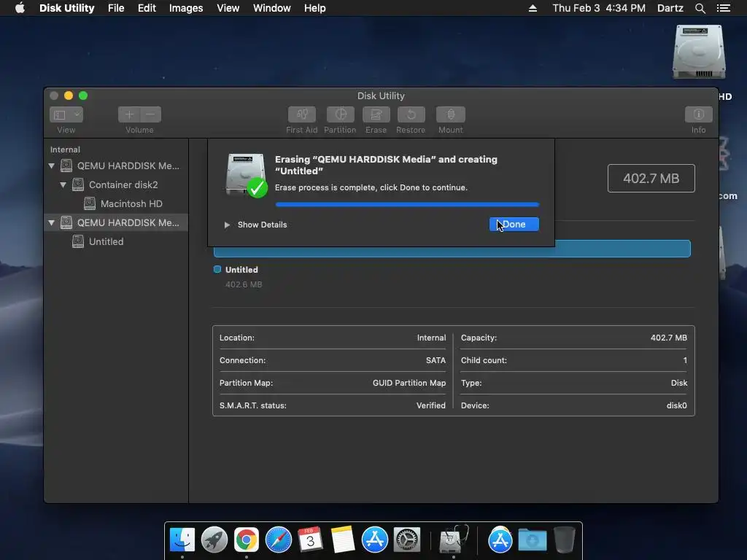Open the Window menu
This screenshot has height=560, width=747.
(271, 8)
